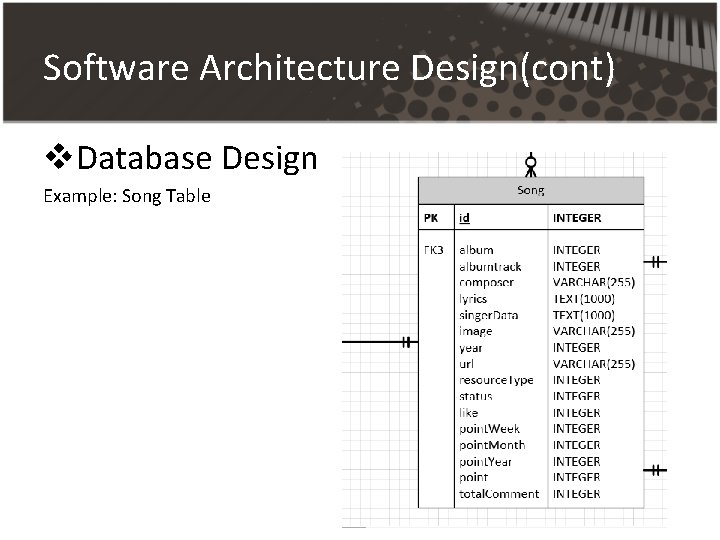Screen dimensions: 720x540
Task: Click the pointYear field name
Action: 485,462
